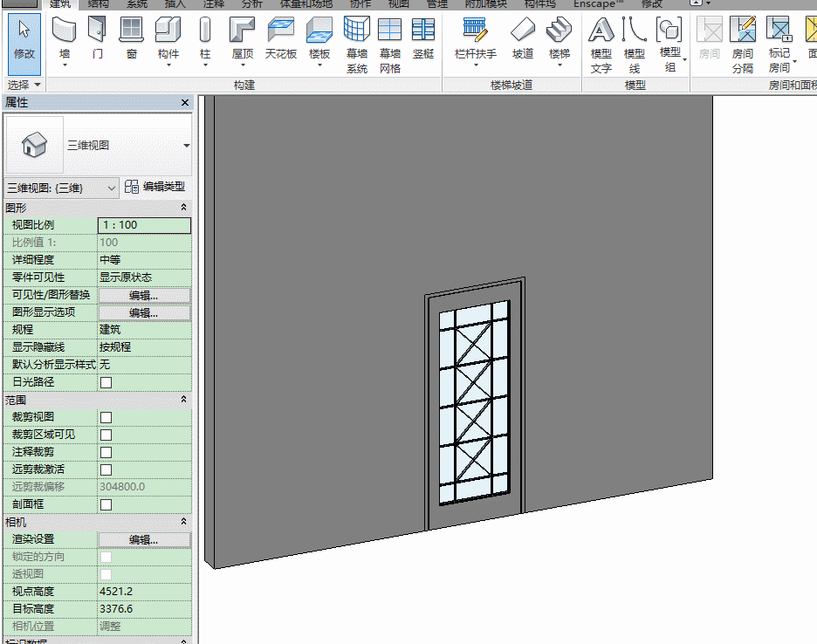
Task: Activate the Model Line (模型线) tool
Action: (x=634, y=45)
